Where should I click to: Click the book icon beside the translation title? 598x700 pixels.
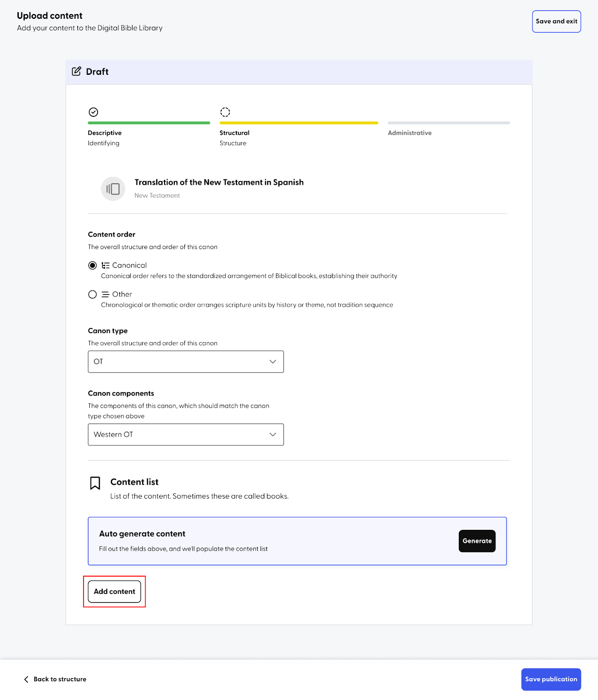(x=113, y=189)
